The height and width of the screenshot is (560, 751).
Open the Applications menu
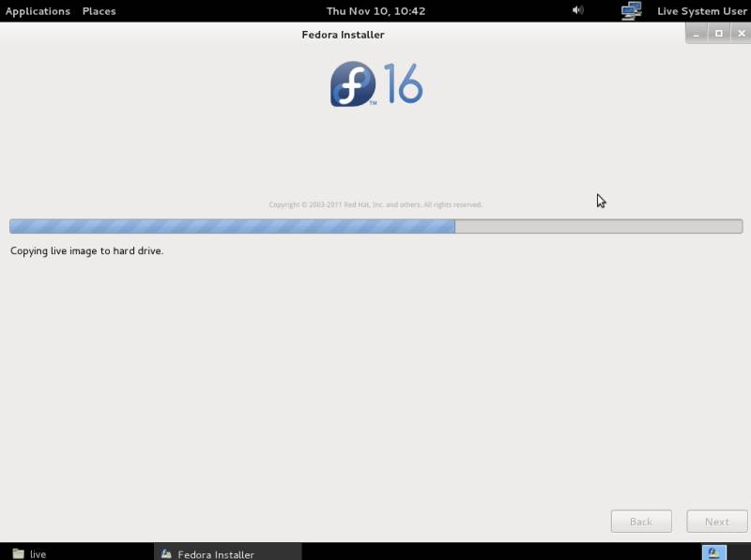[38, 11]
